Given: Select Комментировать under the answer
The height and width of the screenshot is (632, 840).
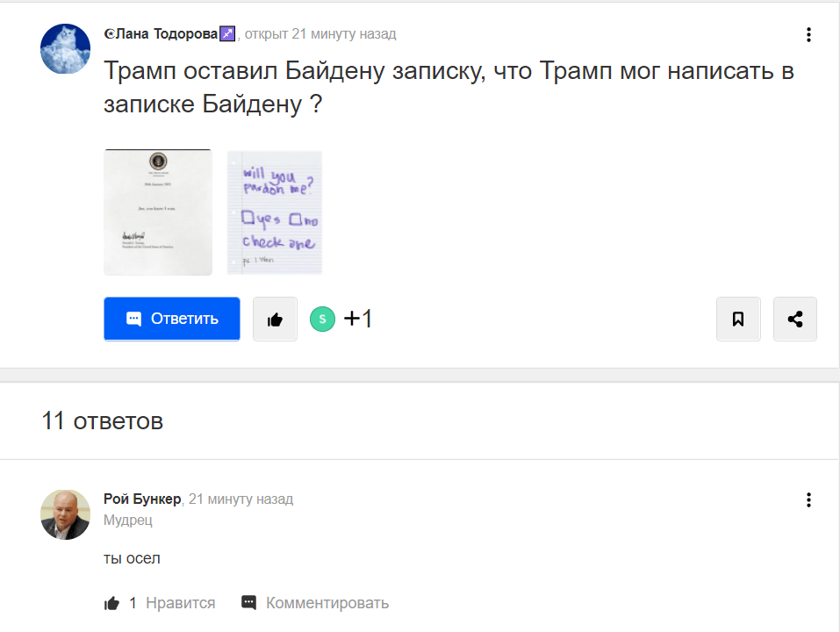Looking at the screenshot, I should pos(329,602).
